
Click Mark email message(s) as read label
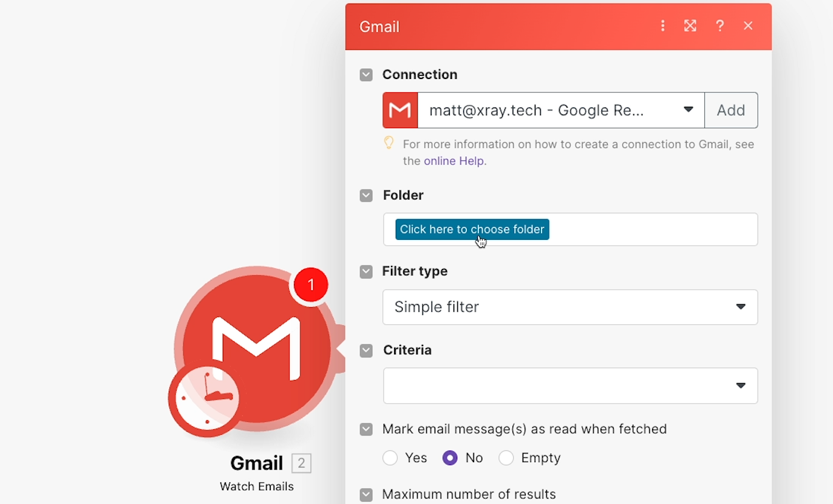tap(525, 429)
